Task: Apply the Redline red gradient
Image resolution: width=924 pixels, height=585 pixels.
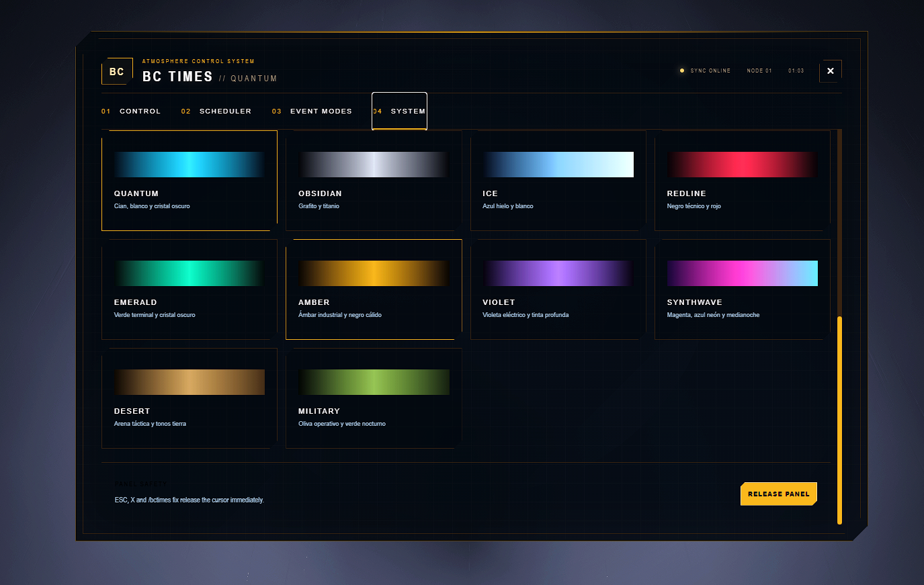Action: tap(743, 165)
